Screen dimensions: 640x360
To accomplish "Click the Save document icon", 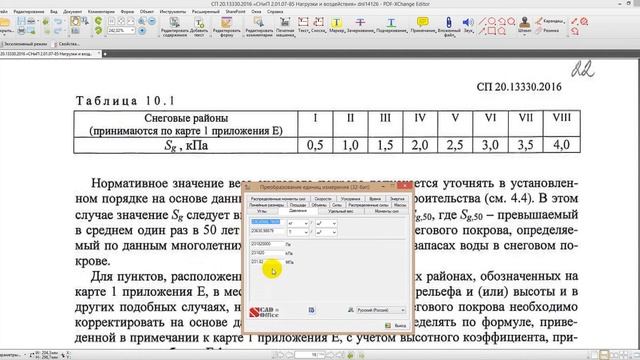I will click(x=21, y=21).
